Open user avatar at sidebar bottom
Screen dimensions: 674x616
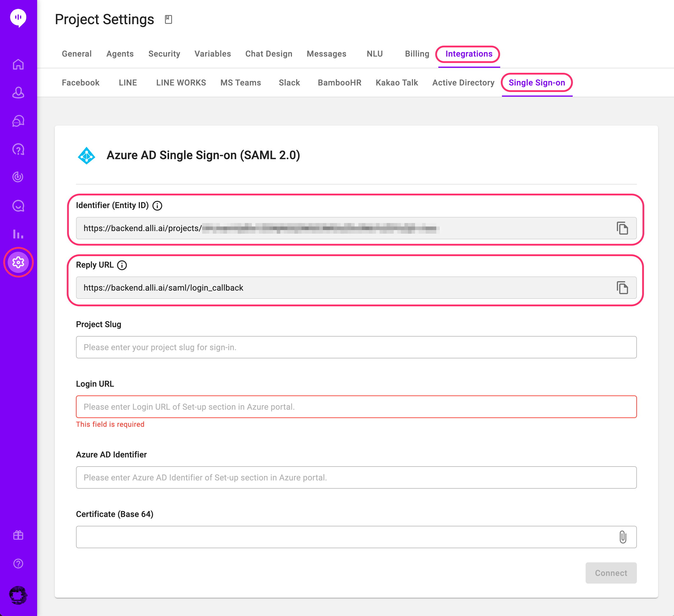point(18,595)
